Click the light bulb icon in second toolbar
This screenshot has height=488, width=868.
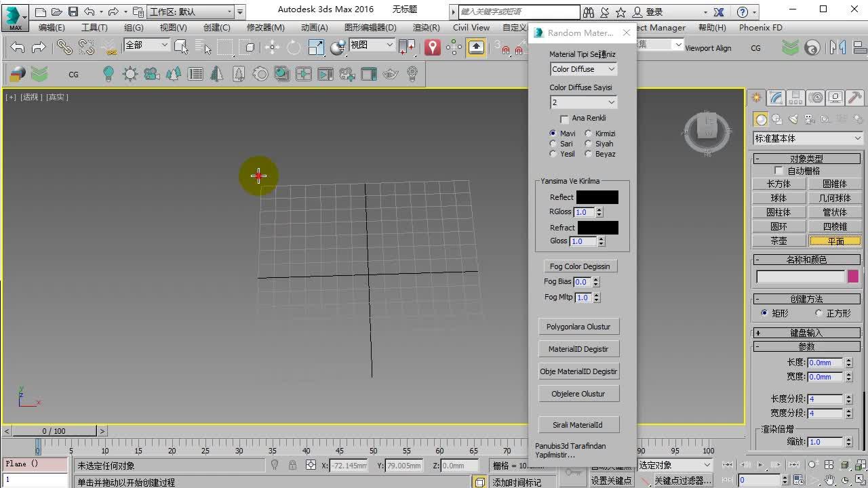[x=108, y=75]
